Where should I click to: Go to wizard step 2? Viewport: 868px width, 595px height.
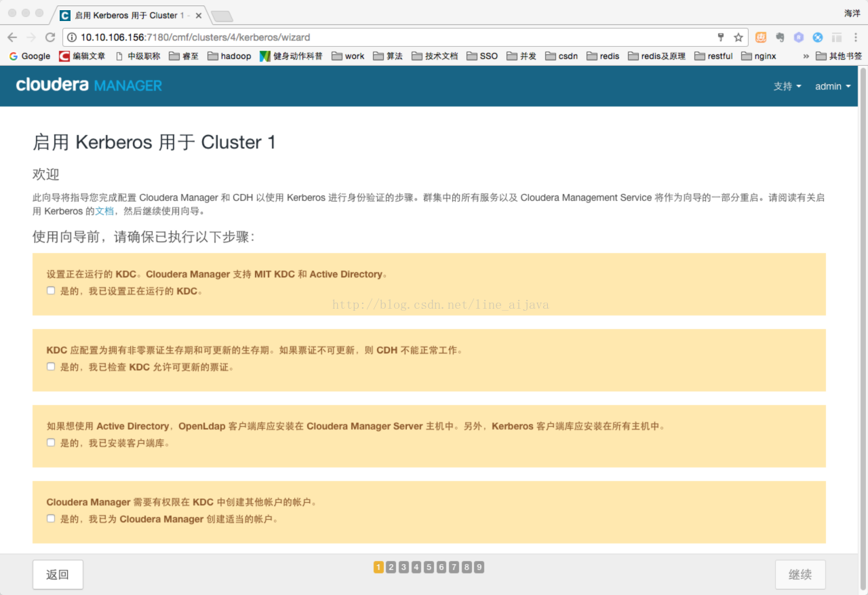click(x=391, y=567)
